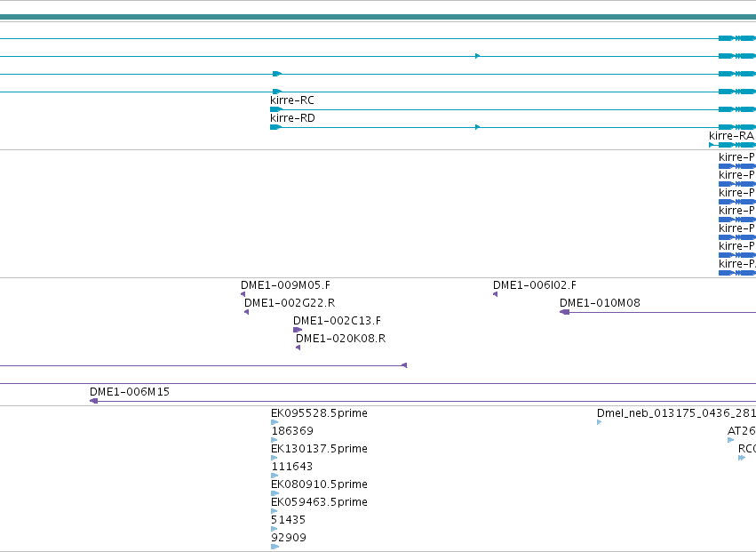The image size is (756, 552).
Task: Click the purple arrowhead under DME1-002G22.R
Action: point(247,312)
